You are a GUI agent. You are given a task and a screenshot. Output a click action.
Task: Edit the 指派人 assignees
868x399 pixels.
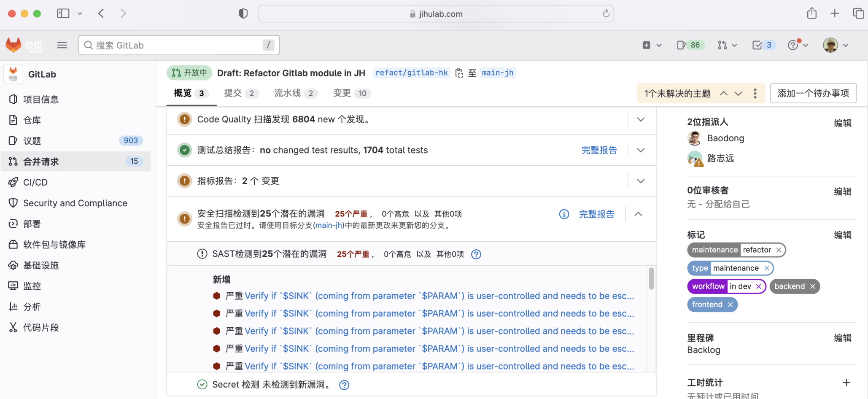tap(842, 123)
